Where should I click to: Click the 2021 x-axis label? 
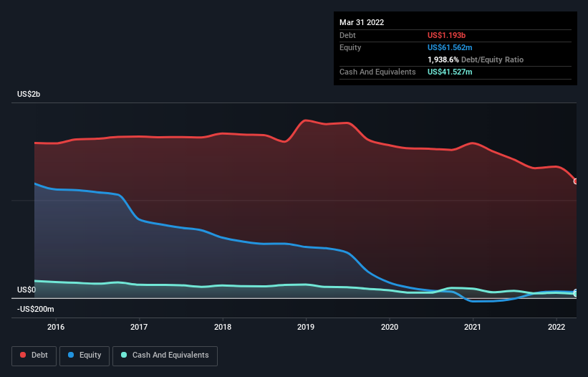coord(473,327)
